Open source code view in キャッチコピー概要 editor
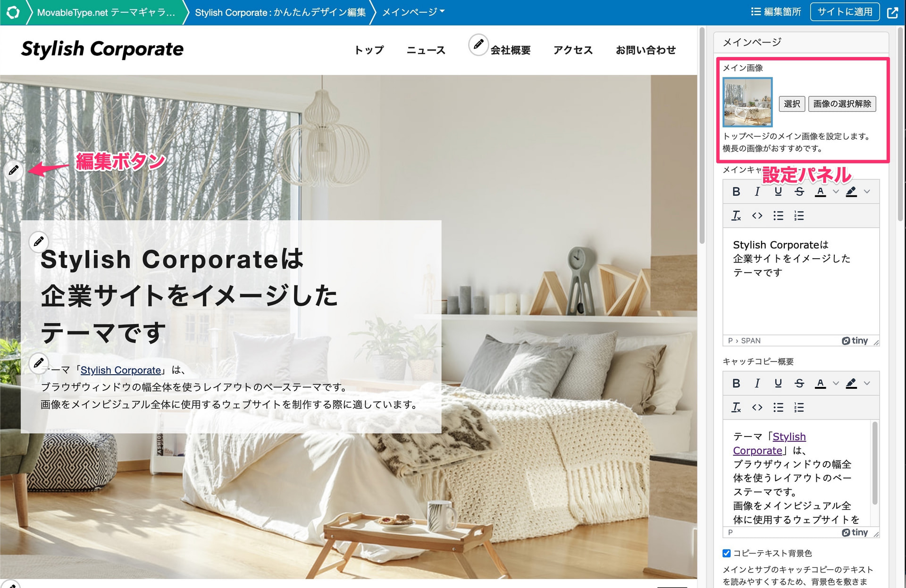This screenshot has width=906, height=588. (757, 407)
